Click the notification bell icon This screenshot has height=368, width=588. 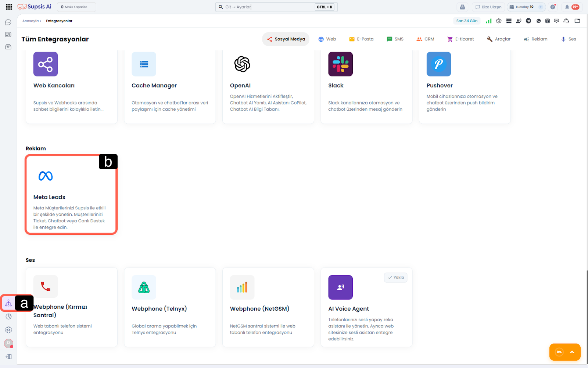point(567,7)
